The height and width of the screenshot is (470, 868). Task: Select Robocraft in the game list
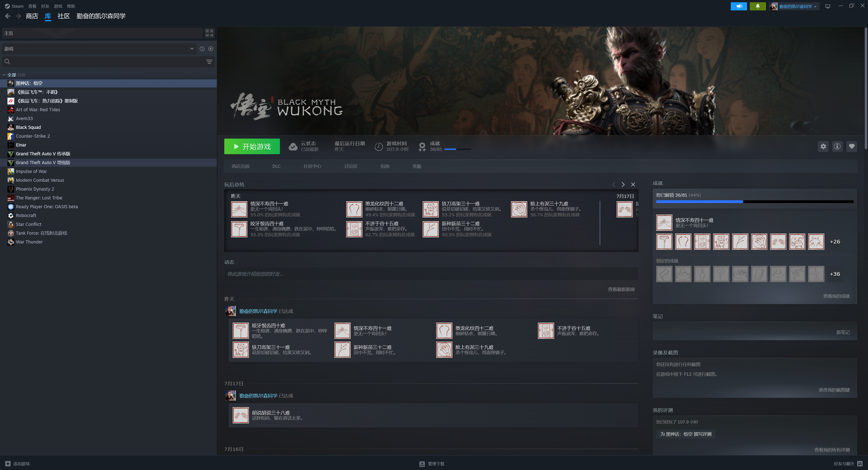(x=108, y=215)
